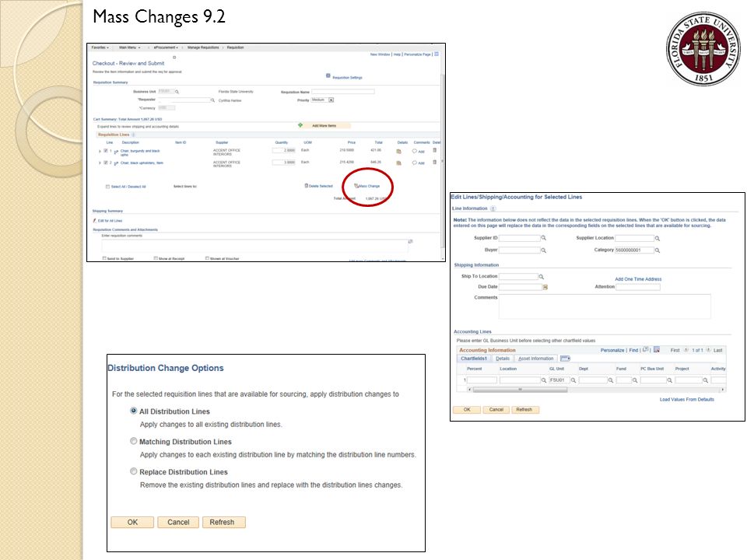Screen dimensions: 747x560
Task: Select All Distribution Lines radio button
Action: click(133, 411)
